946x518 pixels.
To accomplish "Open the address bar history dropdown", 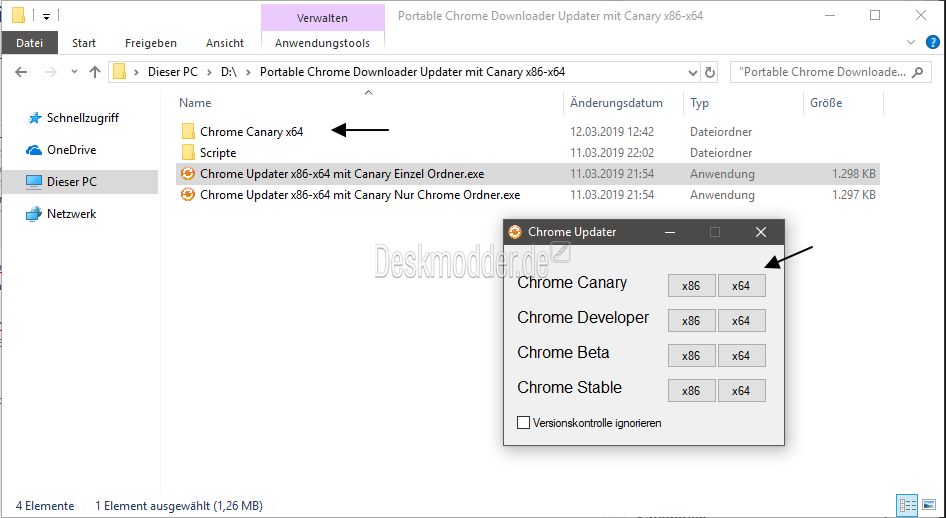I will 693,72.
